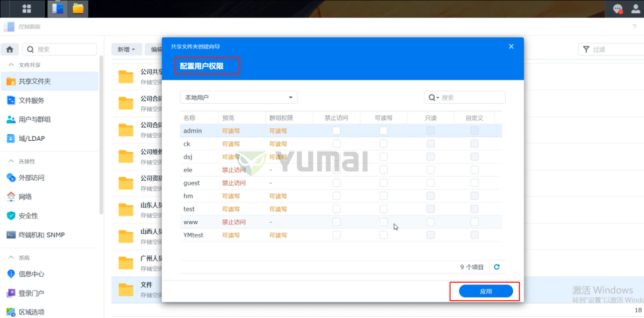The height and width of the screenshot is (318, 644).
Task: Open the 本地用户 dropdown list
Action: [239, 97]
